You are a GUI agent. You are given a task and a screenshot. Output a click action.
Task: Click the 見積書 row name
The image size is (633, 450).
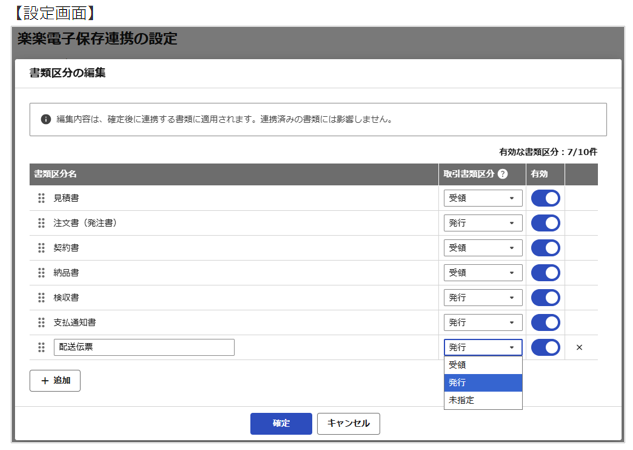click(66, 198)
